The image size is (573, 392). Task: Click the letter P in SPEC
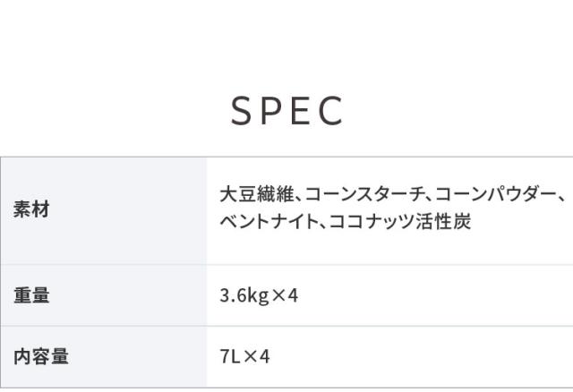(x=270, y=110)
